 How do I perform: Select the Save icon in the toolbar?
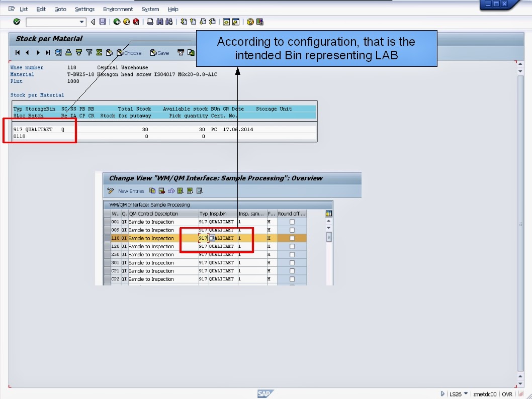[x=102, y=21]
